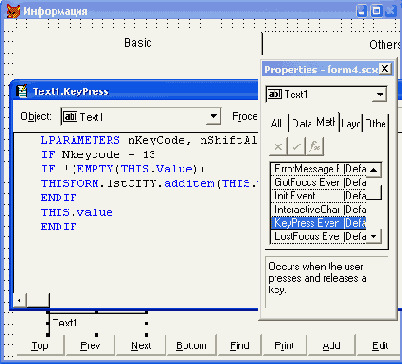Click the IF Nkeycode = 13 code line

98,155
